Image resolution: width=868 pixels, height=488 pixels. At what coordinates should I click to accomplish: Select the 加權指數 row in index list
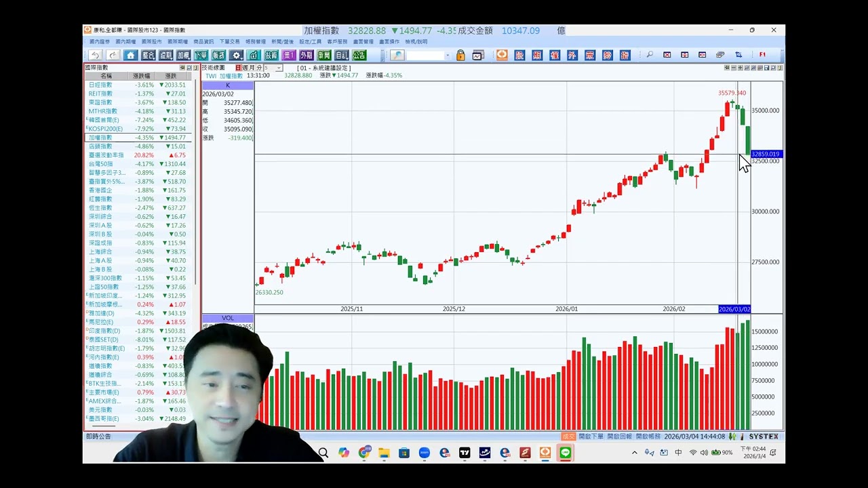pos(138,138)
